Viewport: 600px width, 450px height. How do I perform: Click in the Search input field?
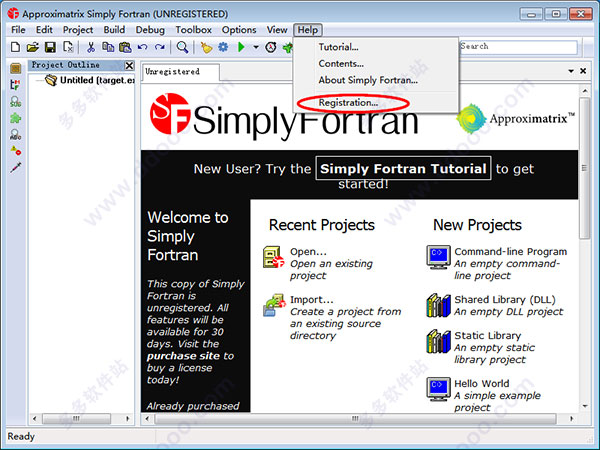[518, 47]
